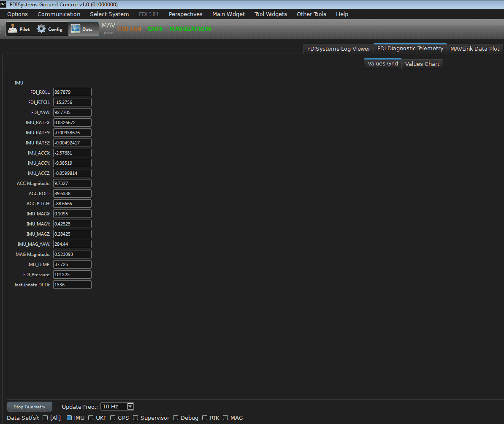Switch to the Values Chart tab

coord(422,64)
